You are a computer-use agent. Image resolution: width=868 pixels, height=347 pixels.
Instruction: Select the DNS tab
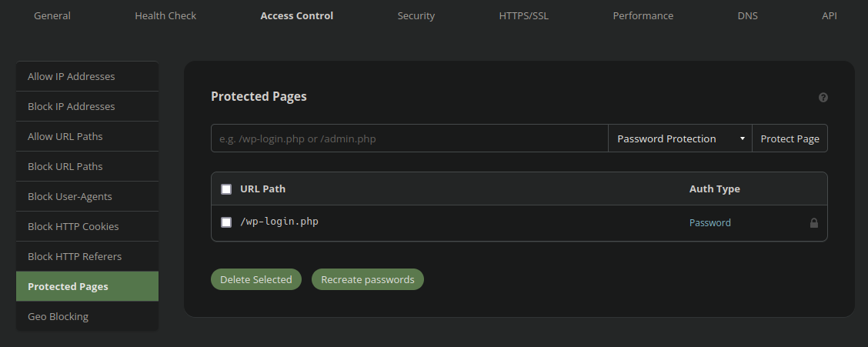[x=747, y=15]
